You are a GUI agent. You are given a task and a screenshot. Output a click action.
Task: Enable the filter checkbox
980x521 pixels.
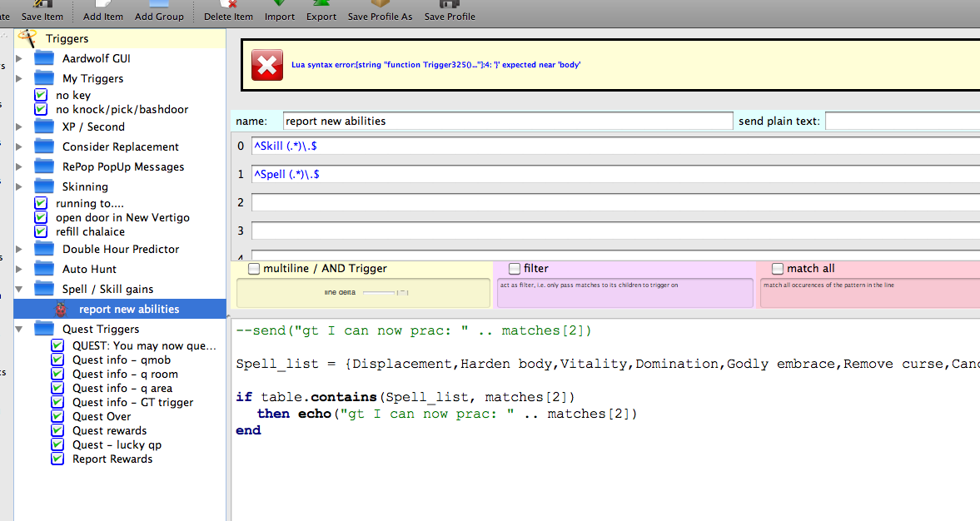pos(515,269)
